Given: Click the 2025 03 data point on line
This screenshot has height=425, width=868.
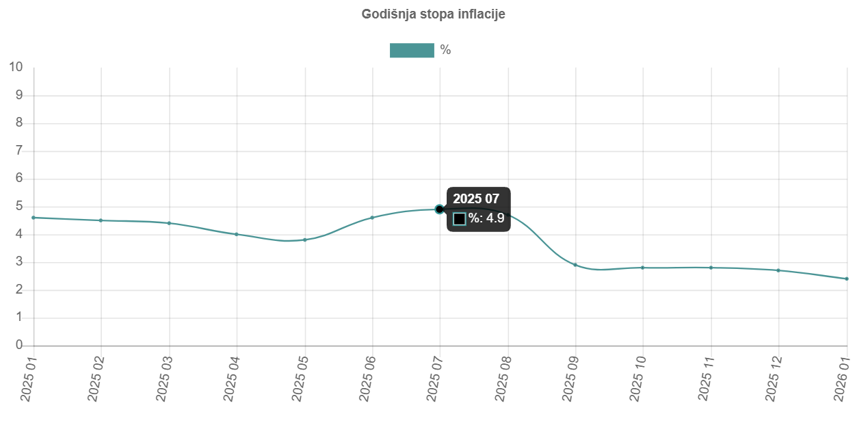Looking at the screenshot, I should tap(169, 223).
